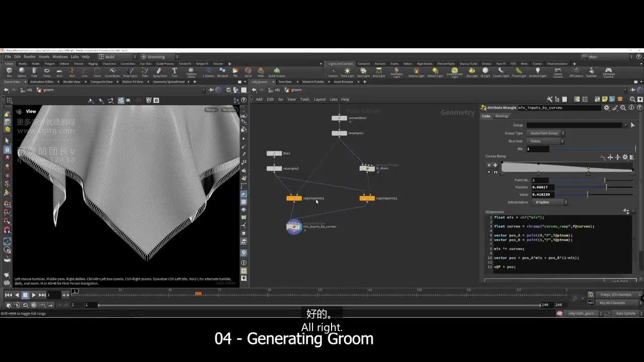This screenshot has height=362, width=644.
Task: Select the Box shelf tool
Action: [x=9, y=72]
